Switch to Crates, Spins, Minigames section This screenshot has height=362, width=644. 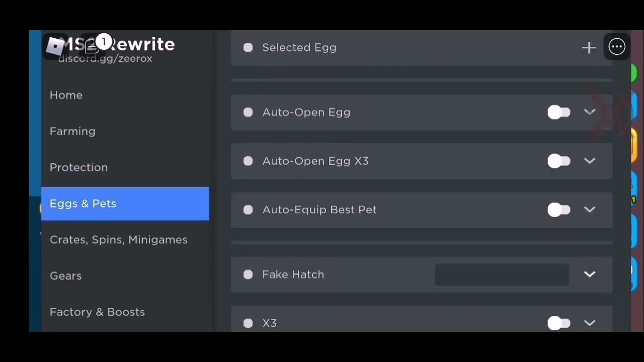pos(118,240)
